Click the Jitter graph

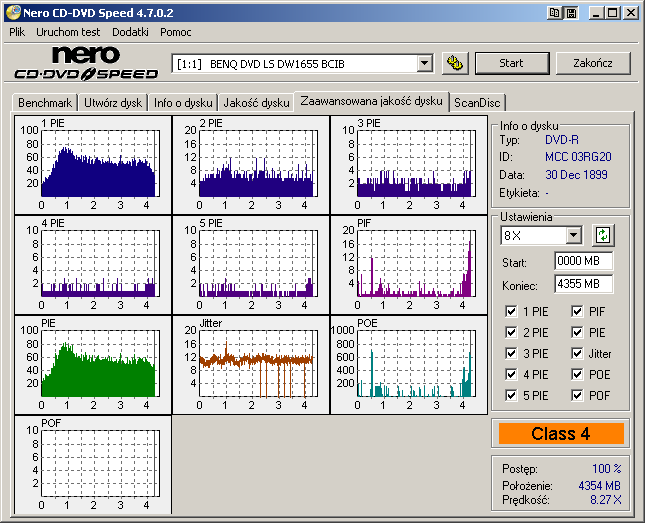(251, 365)
